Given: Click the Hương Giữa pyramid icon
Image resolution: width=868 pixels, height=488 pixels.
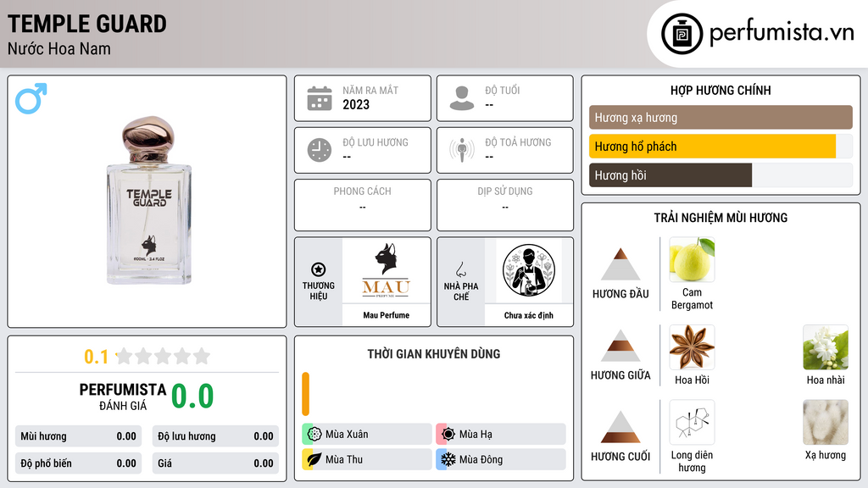Looking at the screenshot, I should click(x=620, y=346).
